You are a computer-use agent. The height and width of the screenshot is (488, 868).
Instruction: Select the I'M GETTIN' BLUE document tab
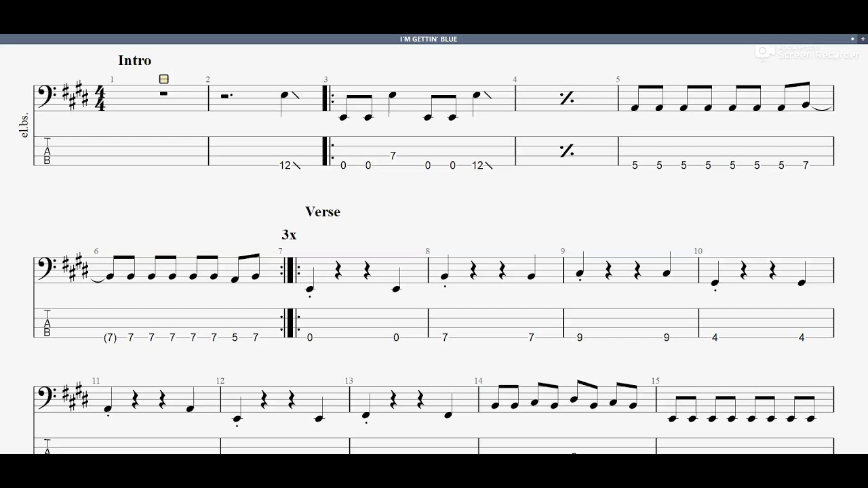point(429,39)
